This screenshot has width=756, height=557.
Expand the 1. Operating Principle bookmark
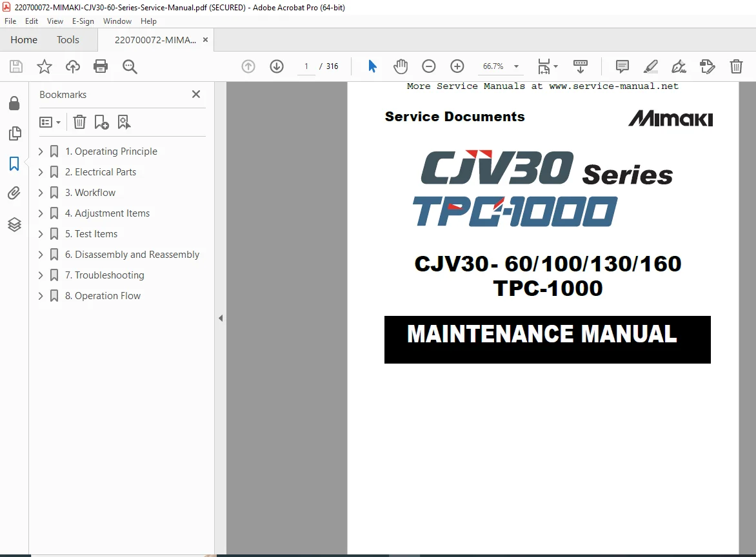41,151
